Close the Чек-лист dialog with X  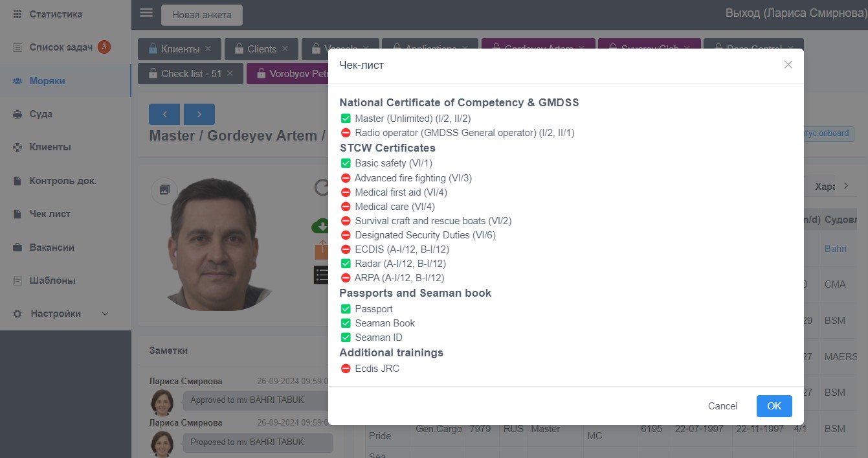coord(788,65)
